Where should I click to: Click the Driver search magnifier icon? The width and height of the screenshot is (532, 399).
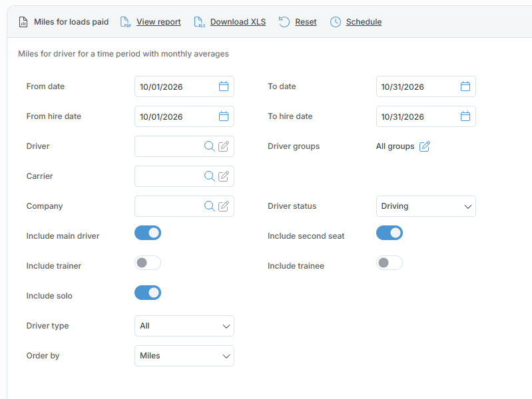209,146
